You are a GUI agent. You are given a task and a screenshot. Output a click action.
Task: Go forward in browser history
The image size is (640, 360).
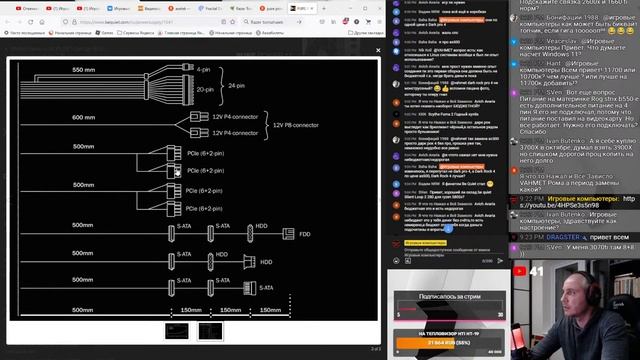tap(19, 22)
